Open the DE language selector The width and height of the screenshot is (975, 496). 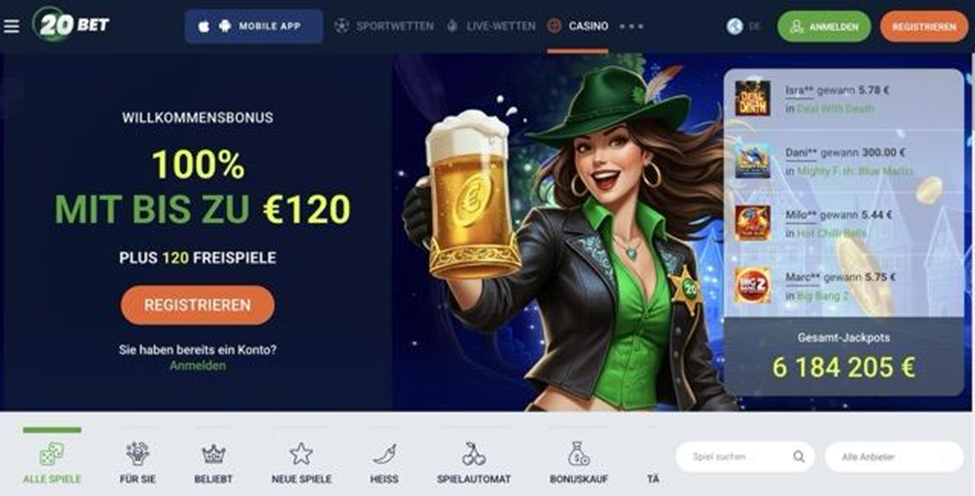[744, 26]
